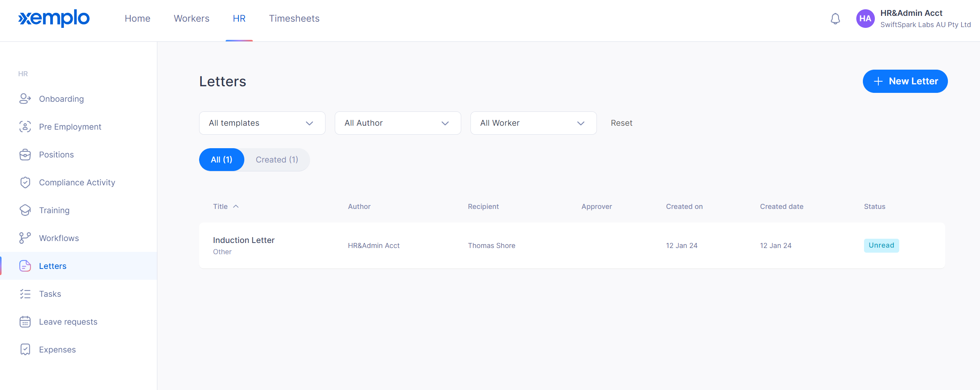Click the HA user avatar
The width and height of the screenshot is (980, 390).
(865, 19)
